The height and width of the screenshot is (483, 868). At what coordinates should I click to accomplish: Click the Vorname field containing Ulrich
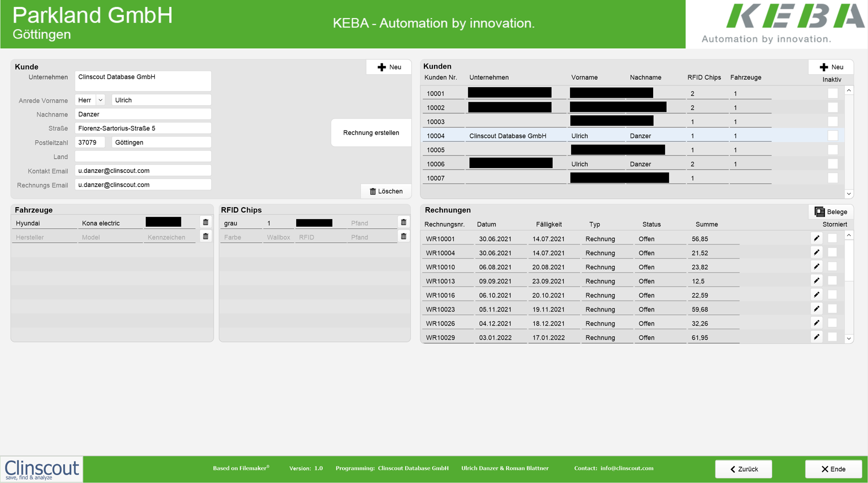[x=161, y=100]
